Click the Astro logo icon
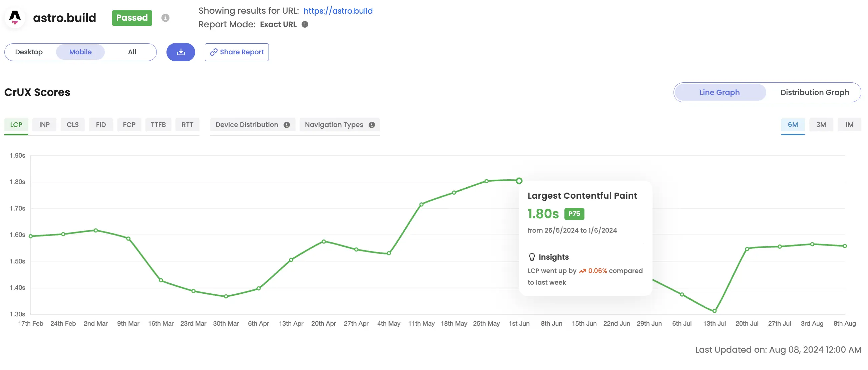This screenshot has width=868, height=370. pos(15,18)
